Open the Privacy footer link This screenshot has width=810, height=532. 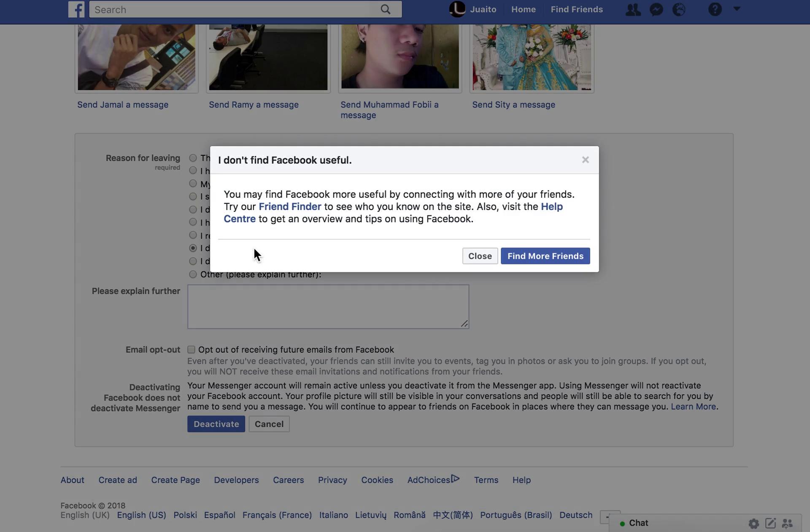[332, 480]
